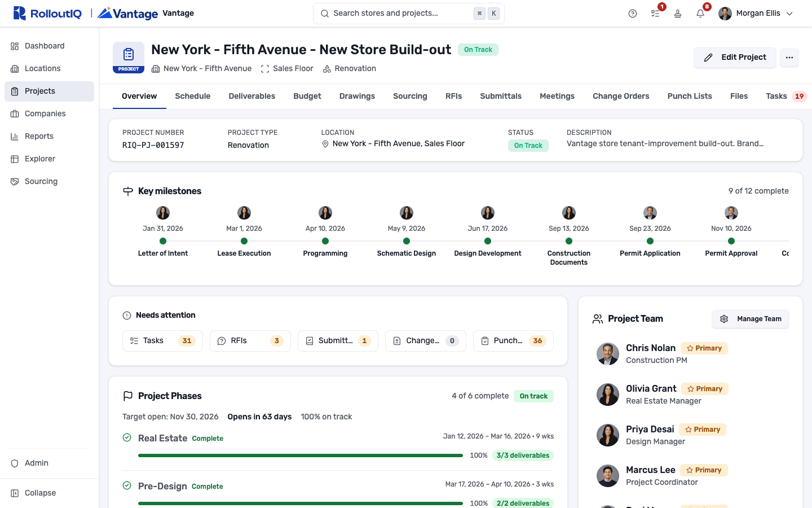This screenshot has height=508, width=812.
Task: Switch to the Budget tab
Action: (307, 96)
